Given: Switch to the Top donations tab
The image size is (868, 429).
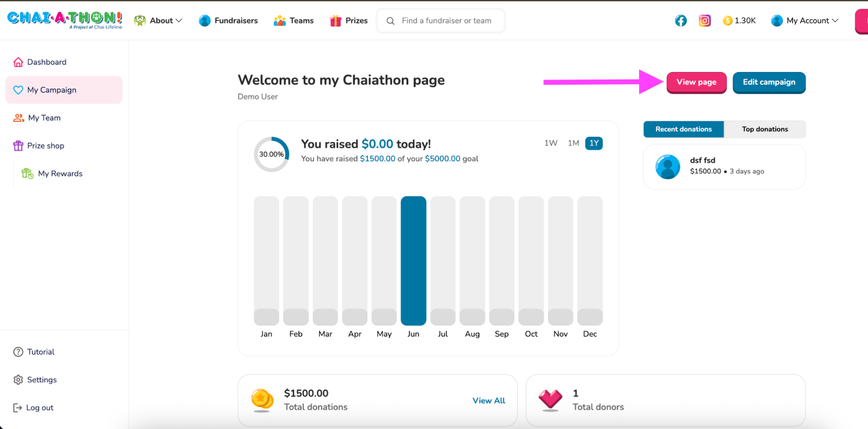Looking at the screenshot, I should click(765, 129).
